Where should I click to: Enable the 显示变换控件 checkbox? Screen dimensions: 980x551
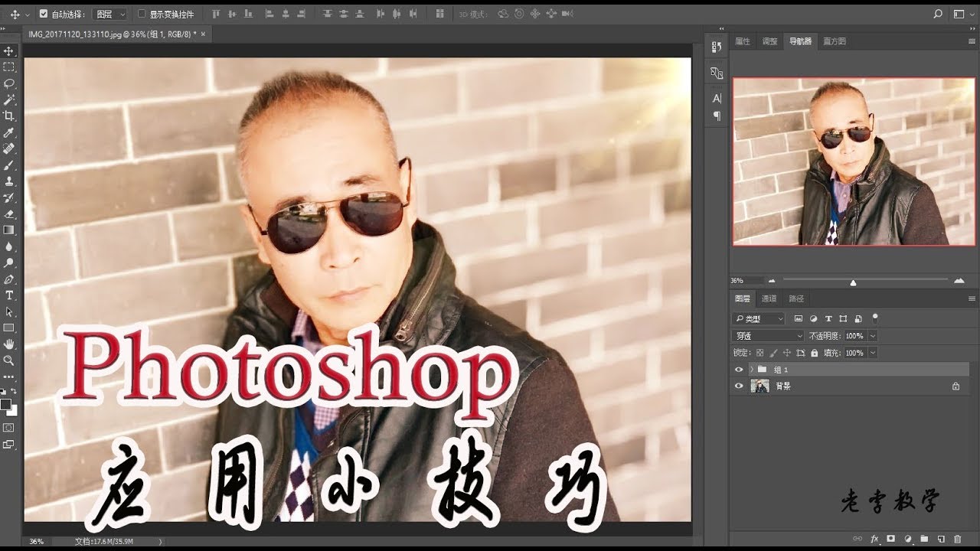coord(142,14)
